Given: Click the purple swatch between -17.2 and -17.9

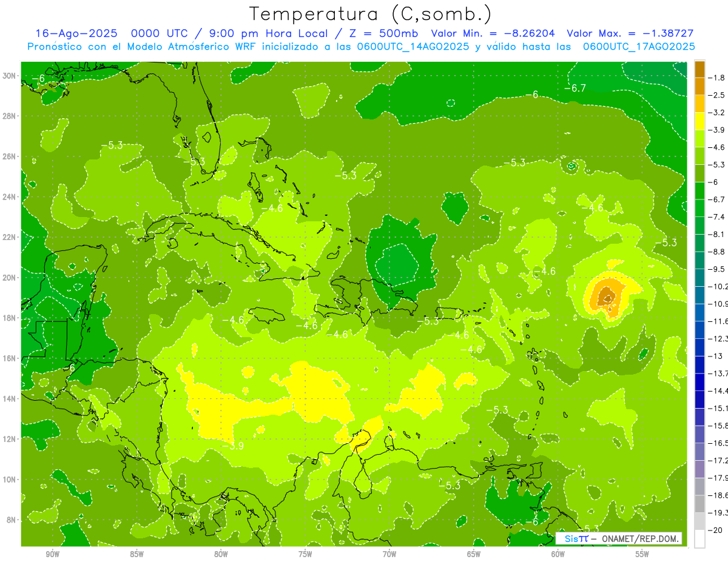Looking at the screenshot, I should (x=699, y=469).
